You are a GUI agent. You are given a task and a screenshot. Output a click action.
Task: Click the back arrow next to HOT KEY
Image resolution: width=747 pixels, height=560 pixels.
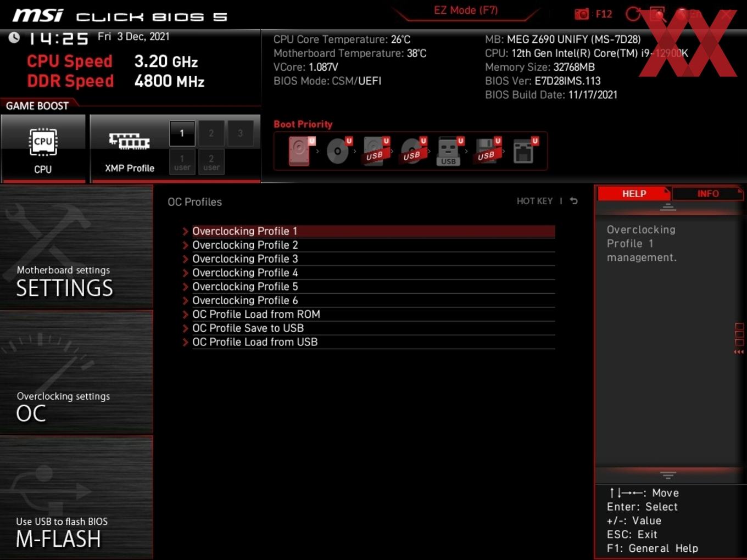pos(573,201)
